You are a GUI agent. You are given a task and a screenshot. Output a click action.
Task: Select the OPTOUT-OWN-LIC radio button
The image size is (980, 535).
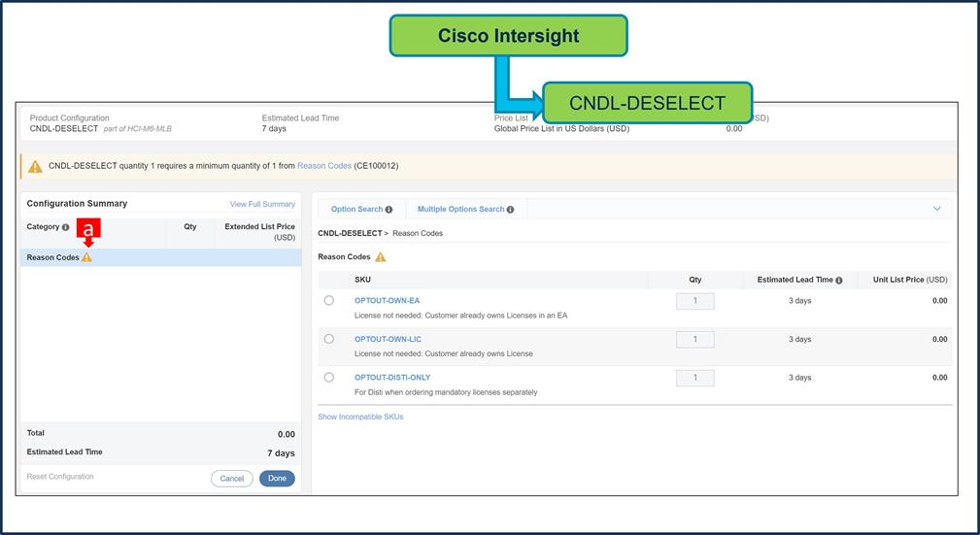(328, 339)
